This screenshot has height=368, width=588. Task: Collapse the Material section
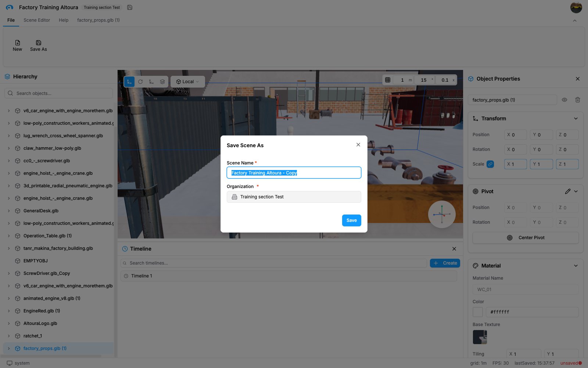576,266
